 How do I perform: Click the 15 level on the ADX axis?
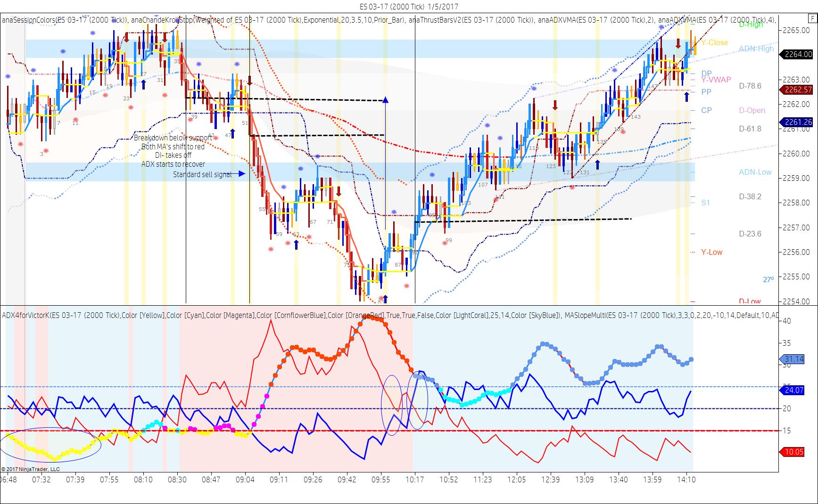[787, 431]
